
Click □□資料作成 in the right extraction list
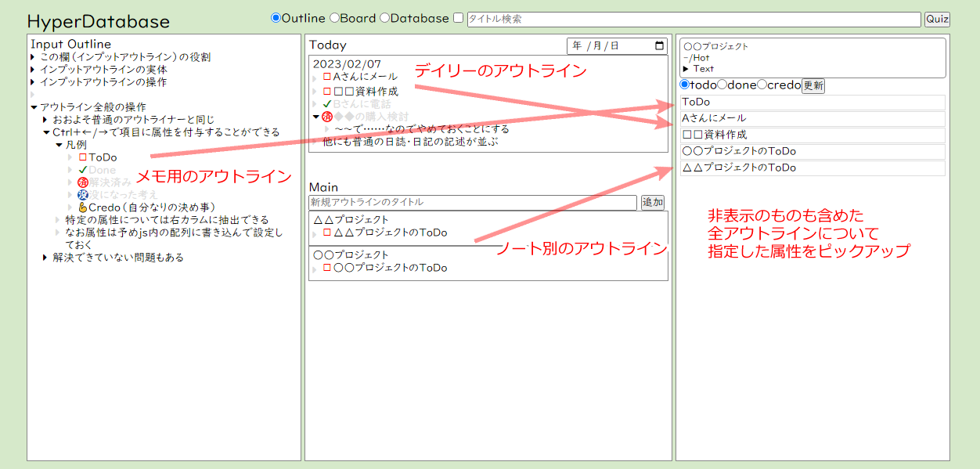tap(812, 135)
